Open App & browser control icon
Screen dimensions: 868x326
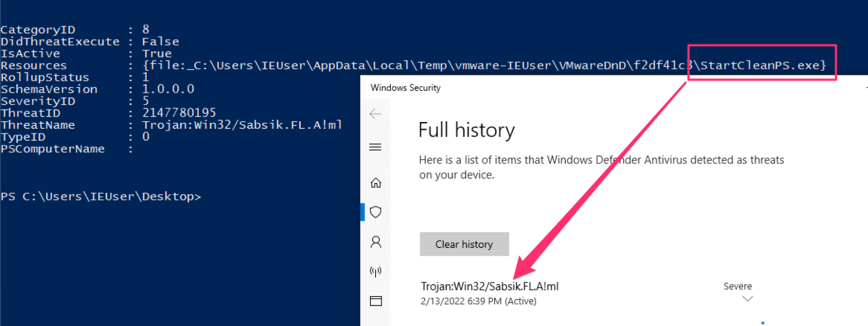coord(376,301)
